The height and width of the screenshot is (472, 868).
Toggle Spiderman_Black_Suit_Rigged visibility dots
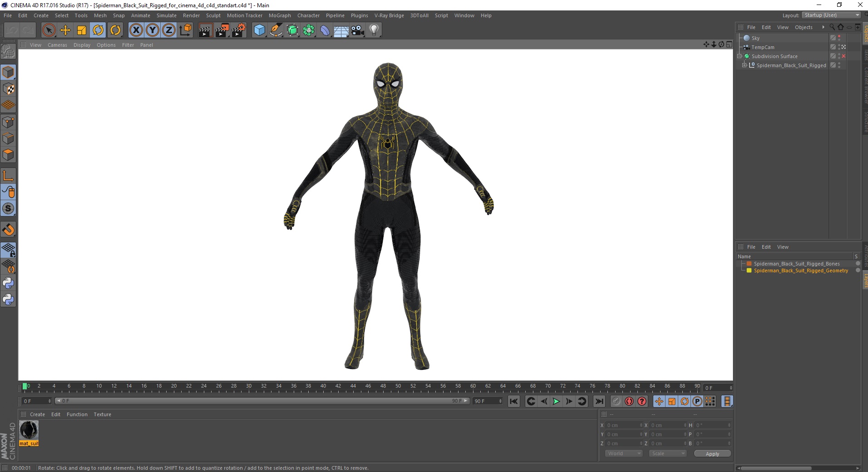tap(839, 65)
